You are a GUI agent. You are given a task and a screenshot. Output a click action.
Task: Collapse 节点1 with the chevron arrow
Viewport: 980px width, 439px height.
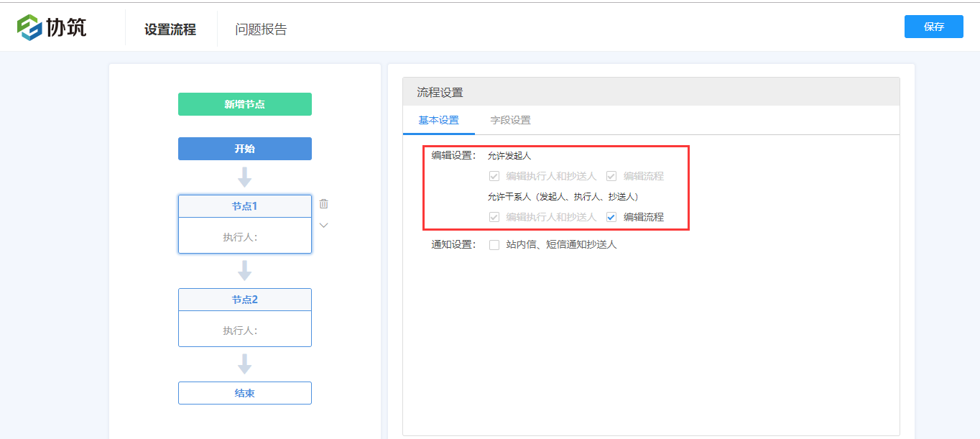(324, 225)
